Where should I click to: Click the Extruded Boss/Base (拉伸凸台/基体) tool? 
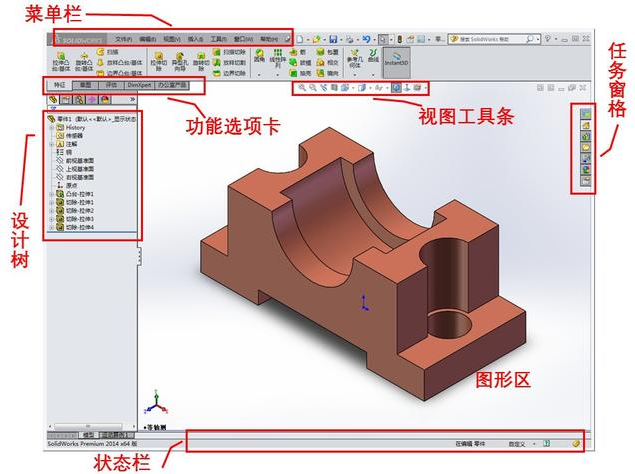[x=61, y=62]
